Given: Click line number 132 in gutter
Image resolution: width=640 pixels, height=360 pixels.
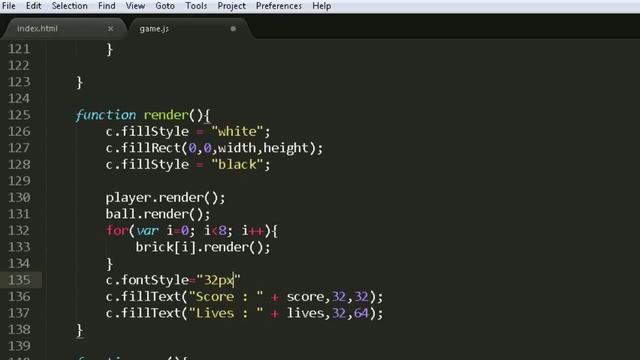Looking at the screenshot, I should 19,231.
